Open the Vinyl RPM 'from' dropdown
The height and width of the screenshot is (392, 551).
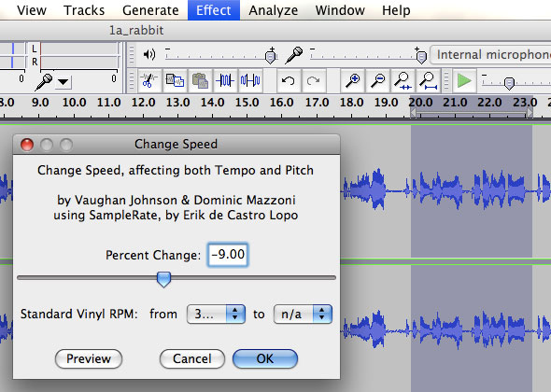[x=216, y=314]
